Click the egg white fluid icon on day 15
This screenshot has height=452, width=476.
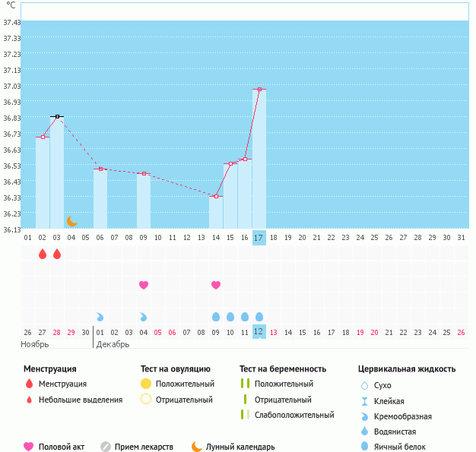coord(230,316)
